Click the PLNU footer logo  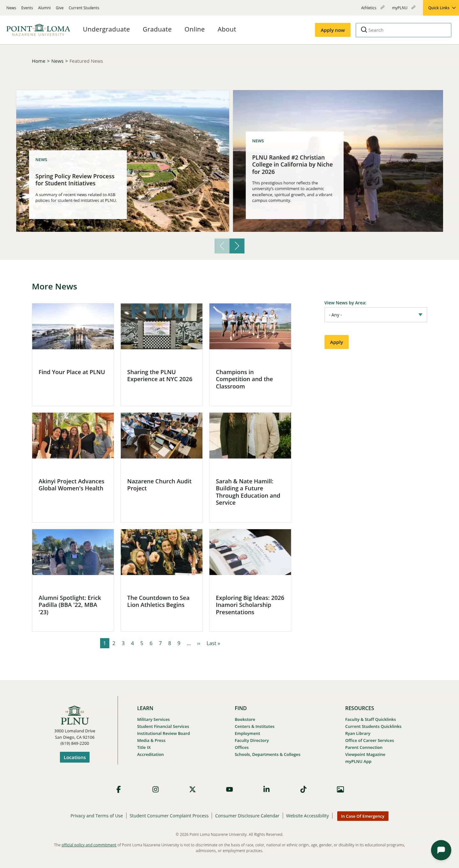75,715
